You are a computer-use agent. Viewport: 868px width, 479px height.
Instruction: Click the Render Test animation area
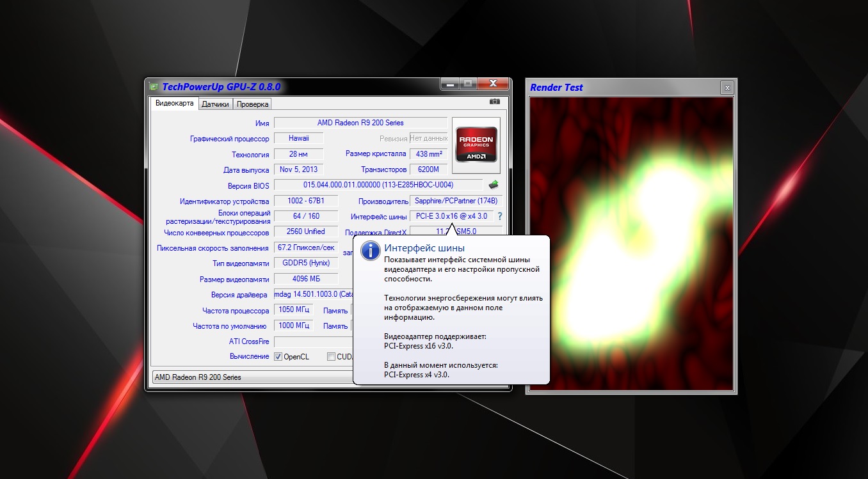[631, 244]
